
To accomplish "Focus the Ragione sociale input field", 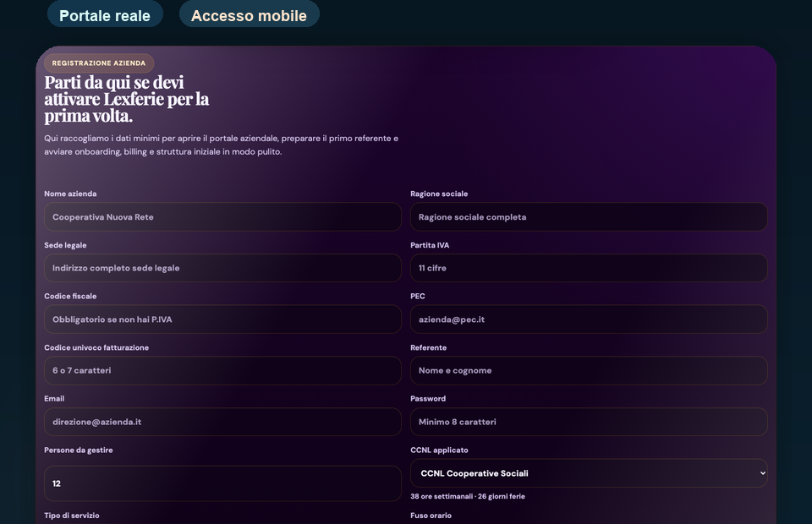I will 588,216.
